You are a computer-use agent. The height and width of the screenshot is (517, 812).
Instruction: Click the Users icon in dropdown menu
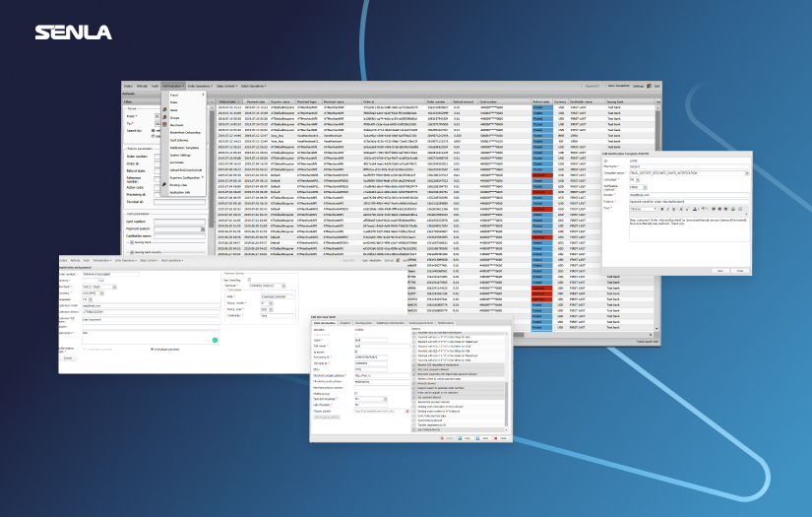(x=164, y=108)
